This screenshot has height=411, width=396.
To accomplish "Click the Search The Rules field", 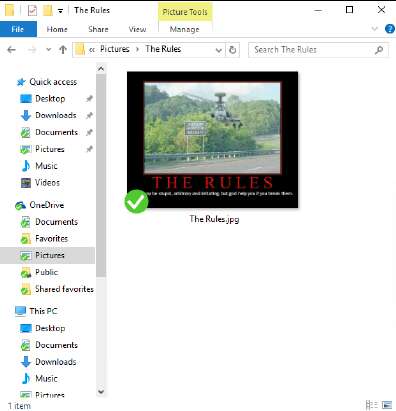I will pyautogui.click(x=318, y=50).
